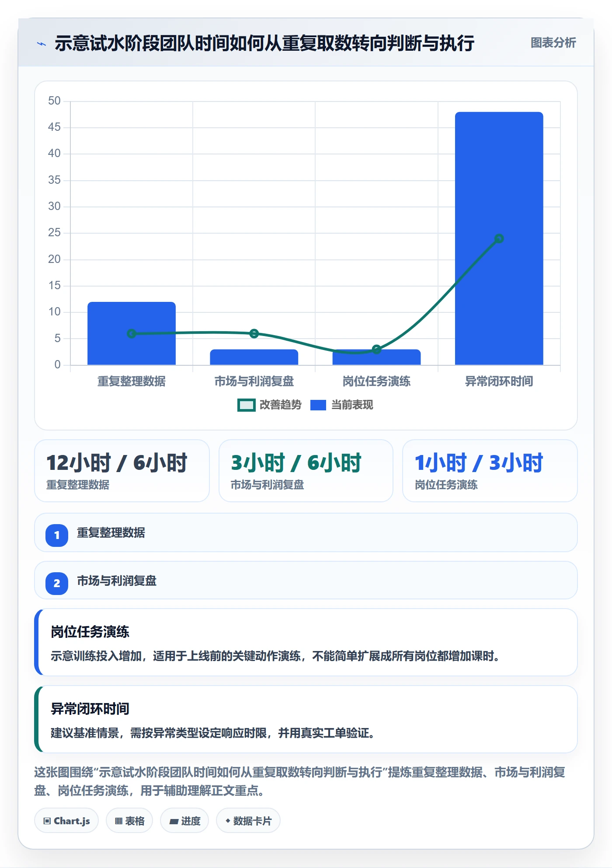The height and width of the screenshot is (868, 612).
Task: Click the 图表分析 label in header
Action: coord(553,43)
